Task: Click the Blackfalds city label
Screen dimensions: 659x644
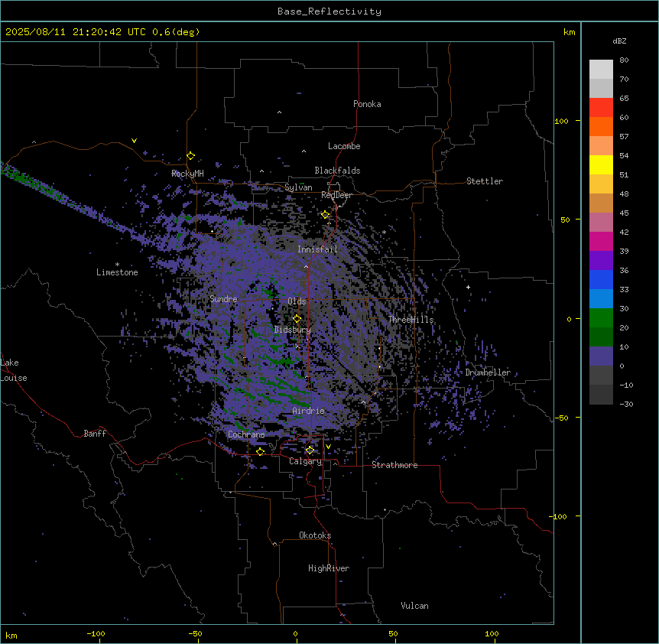Action: click(x=337, y=171)
